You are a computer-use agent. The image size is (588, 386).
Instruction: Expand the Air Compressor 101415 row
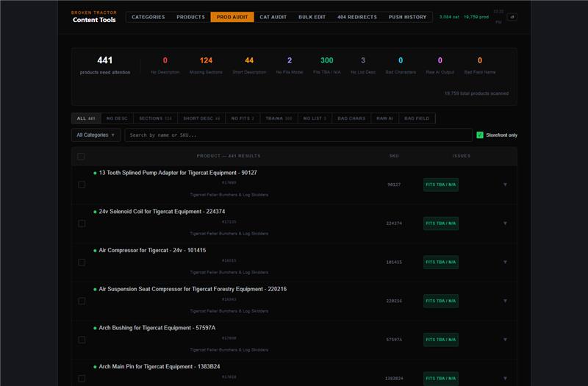tap(505, 262)
